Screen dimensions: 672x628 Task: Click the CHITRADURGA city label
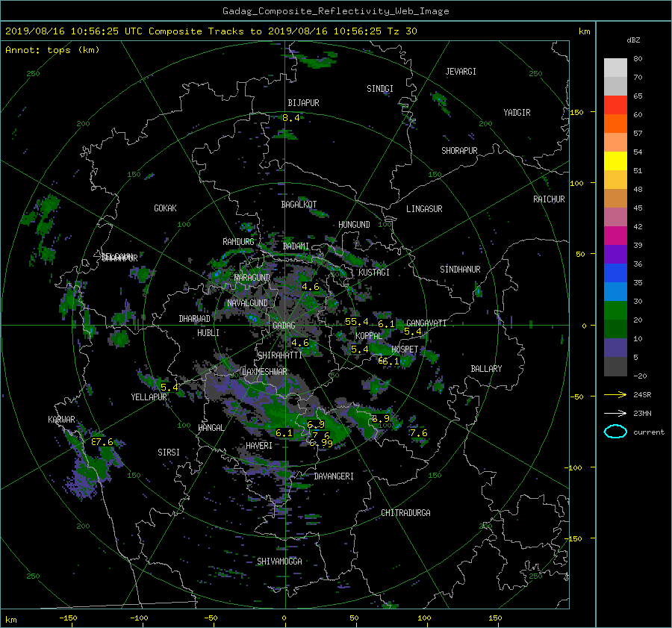click(x=405, y=513)
